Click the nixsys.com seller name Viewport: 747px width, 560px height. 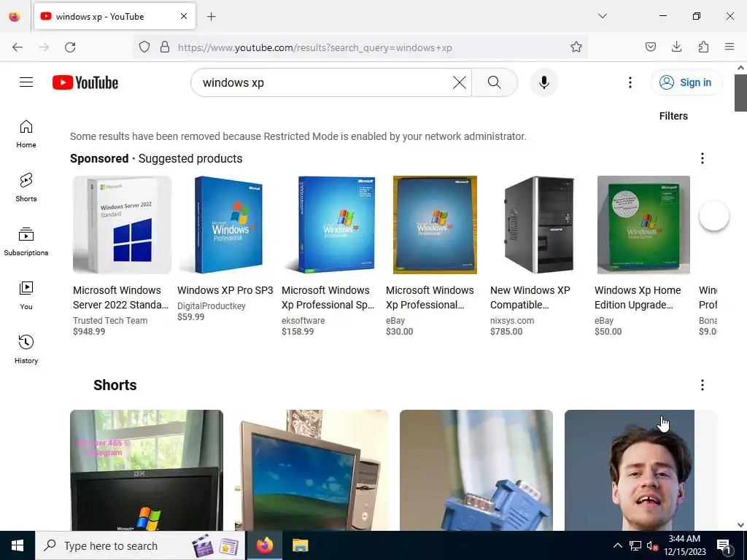pos(512,321)
